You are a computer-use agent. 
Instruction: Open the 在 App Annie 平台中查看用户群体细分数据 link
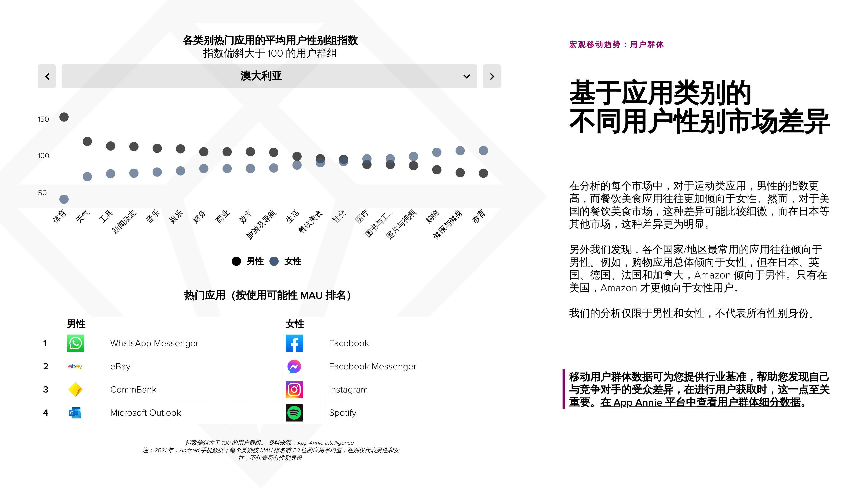[700, 402]
